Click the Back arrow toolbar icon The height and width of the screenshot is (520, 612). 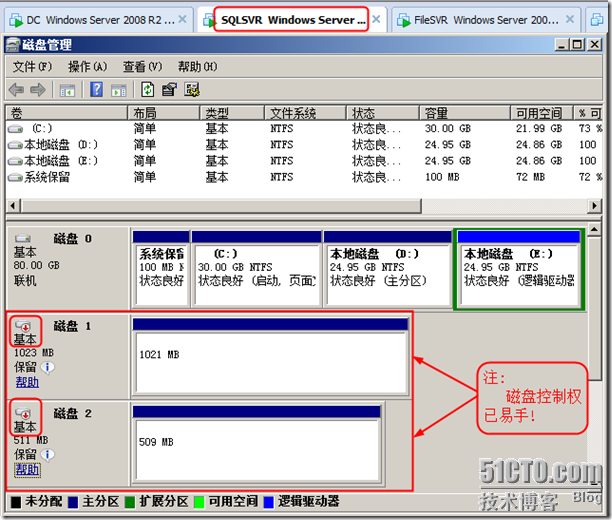click(16, 90)
